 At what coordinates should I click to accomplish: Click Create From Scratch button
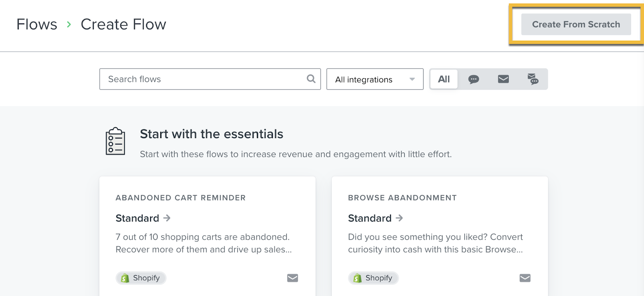[x=576, y=25]
